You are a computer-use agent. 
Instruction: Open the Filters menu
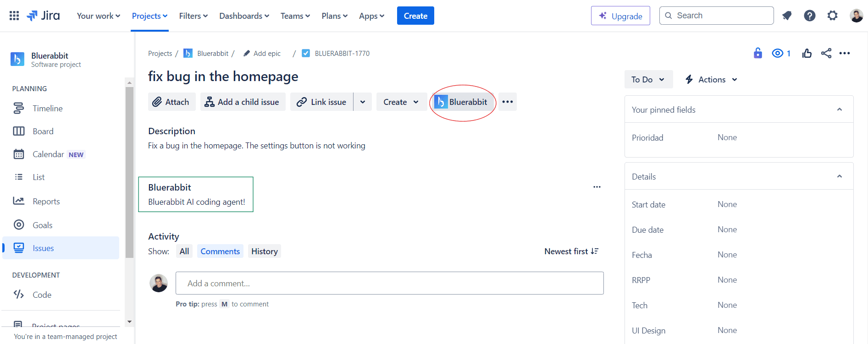tap(193, 16)
